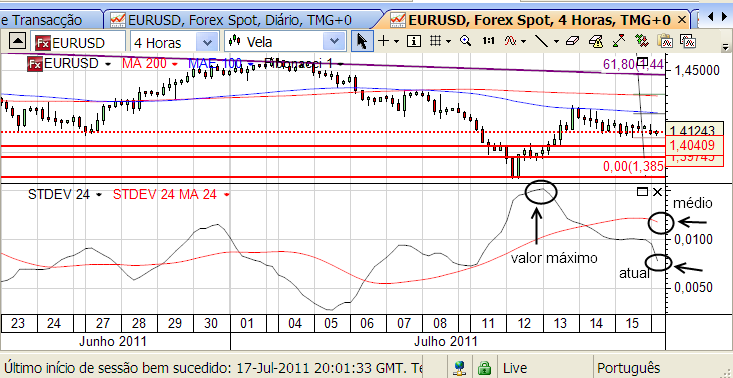733x378 pixels.
Task: Select the arrow pointer tool
Action: point(362,42)
